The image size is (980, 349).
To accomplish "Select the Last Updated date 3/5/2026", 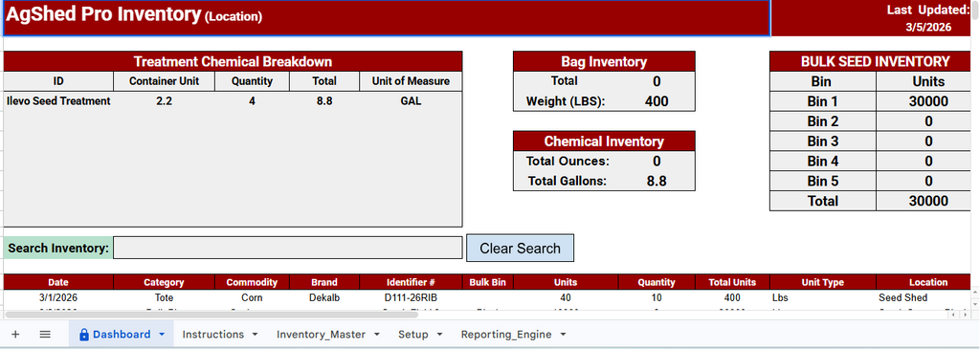I will click(928, 27).
